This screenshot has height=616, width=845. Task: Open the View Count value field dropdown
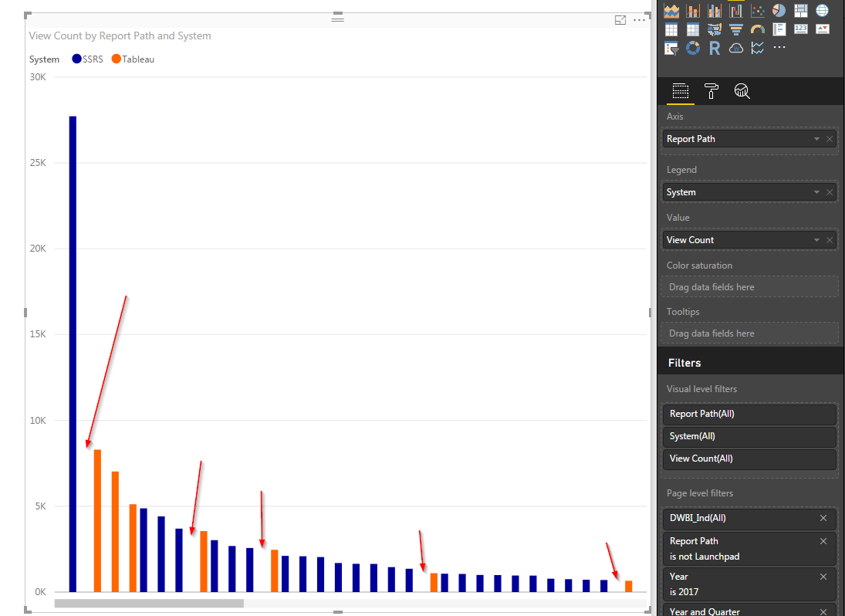pos(816,240)
